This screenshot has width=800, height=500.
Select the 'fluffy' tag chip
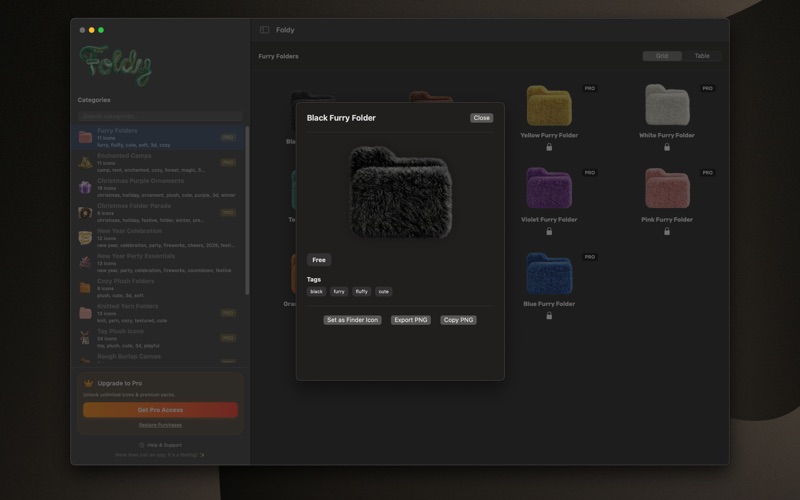[362, 291]
